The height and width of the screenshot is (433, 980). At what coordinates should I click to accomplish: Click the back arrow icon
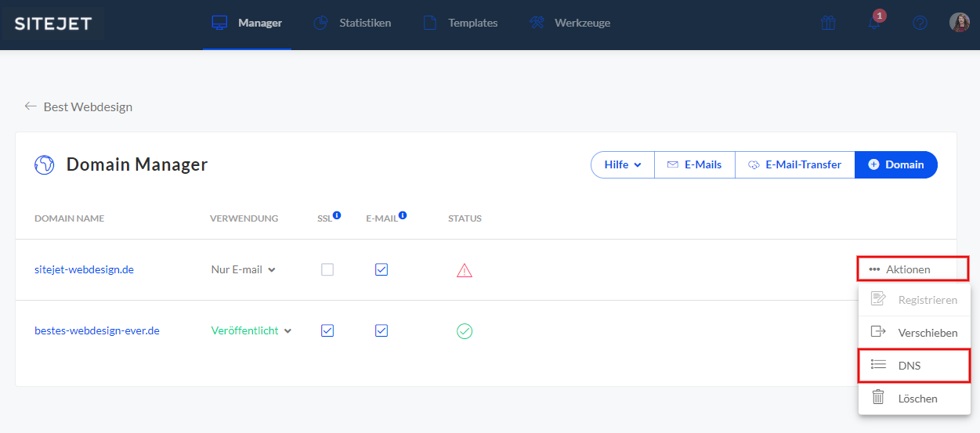pos(31,106)
